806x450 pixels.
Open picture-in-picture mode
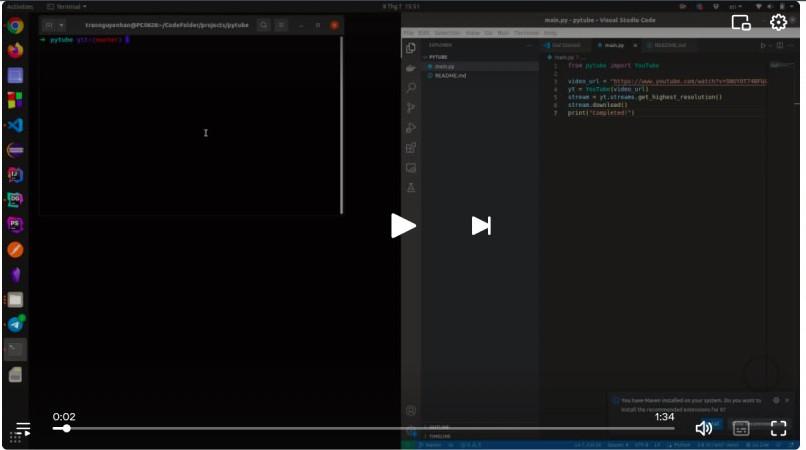click(741, 23)
